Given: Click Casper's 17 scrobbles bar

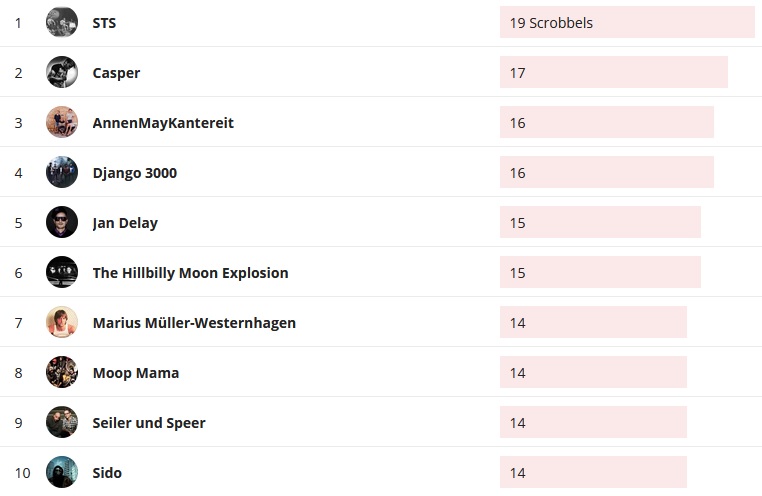Looking at the screenshot, I should pos(613,72).
